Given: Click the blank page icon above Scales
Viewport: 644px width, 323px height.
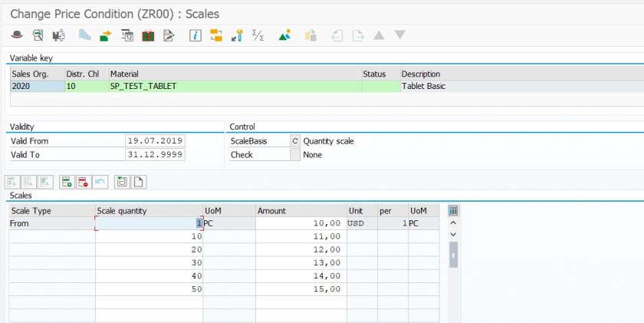Looking at the screenshot, I should click(139, 182).
